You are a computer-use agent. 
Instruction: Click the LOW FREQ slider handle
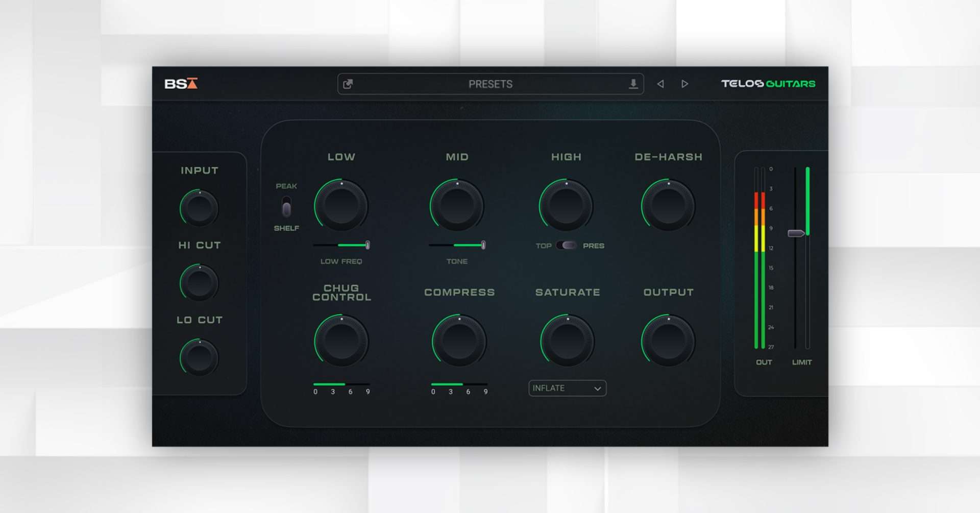pos(367,245)
